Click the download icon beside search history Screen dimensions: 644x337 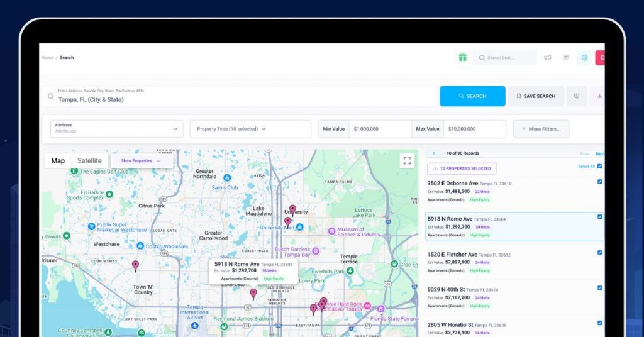coord(599,96)
